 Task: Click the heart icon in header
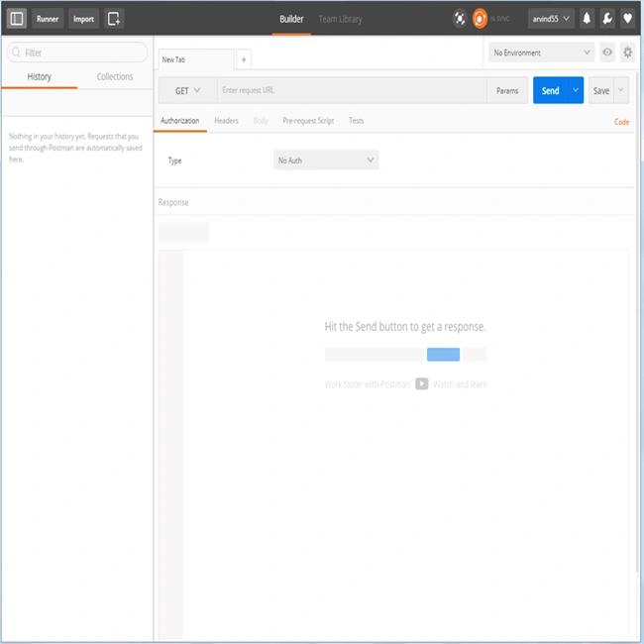(627, 19)
